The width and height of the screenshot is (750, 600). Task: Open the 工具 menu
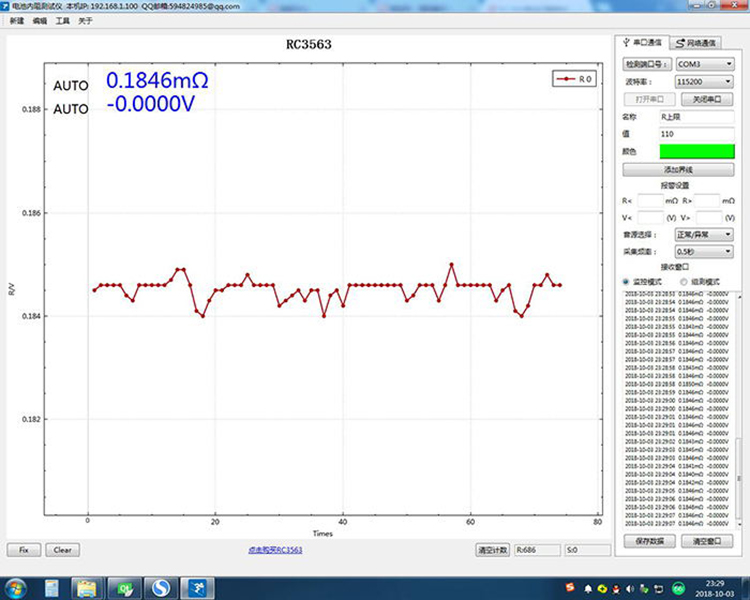(63, 21)
